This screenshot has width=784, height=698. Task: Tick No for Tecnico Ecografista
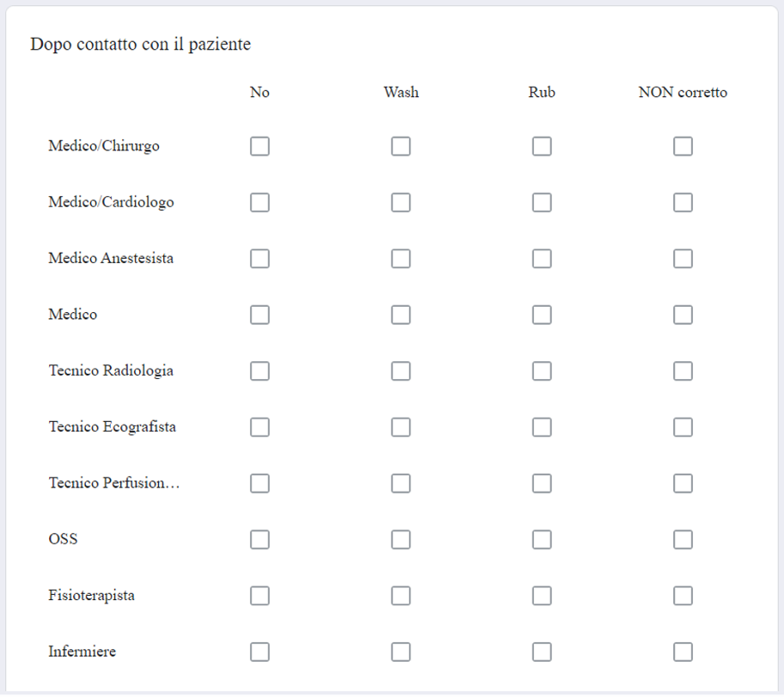pyautogui.click(x=260, y=427)
